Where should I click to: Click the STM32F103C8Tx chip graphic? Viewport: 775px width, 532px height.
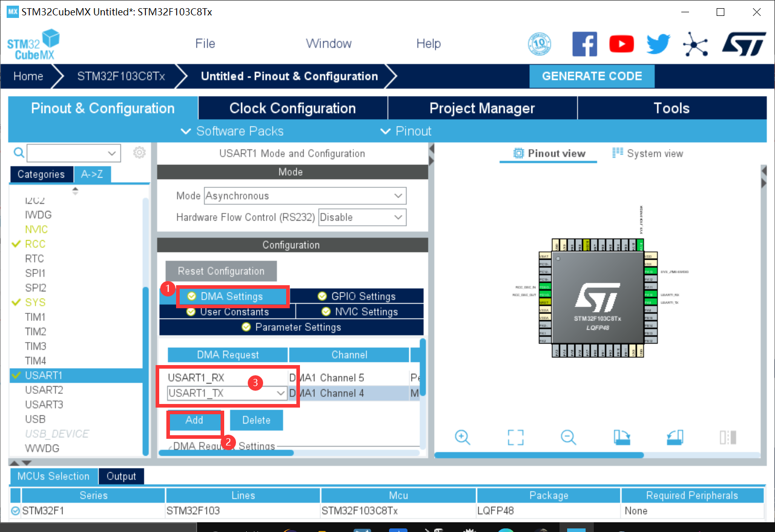[x=597, y=297]
